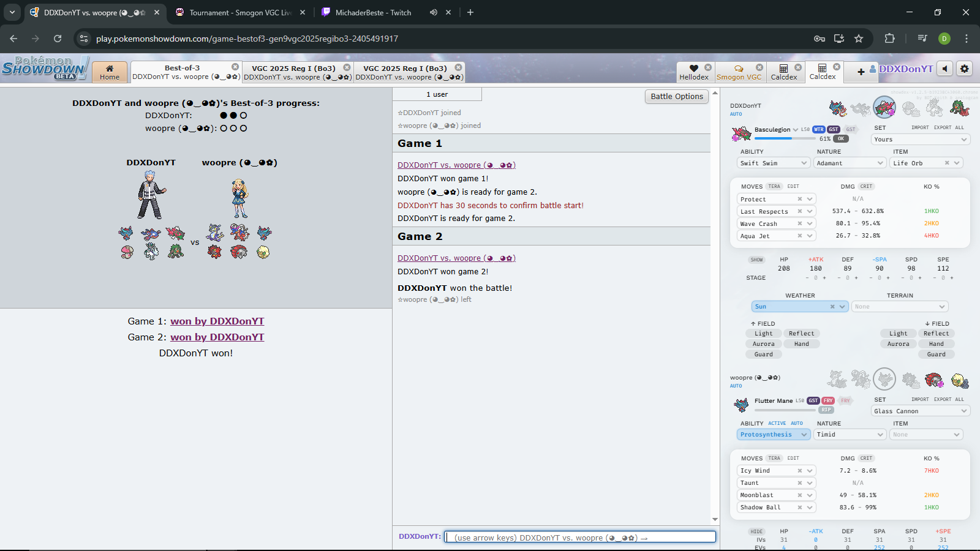The image size is (980, 551).
Task: Click Basculegion's HP percentage bar
Action: (784, 138)
